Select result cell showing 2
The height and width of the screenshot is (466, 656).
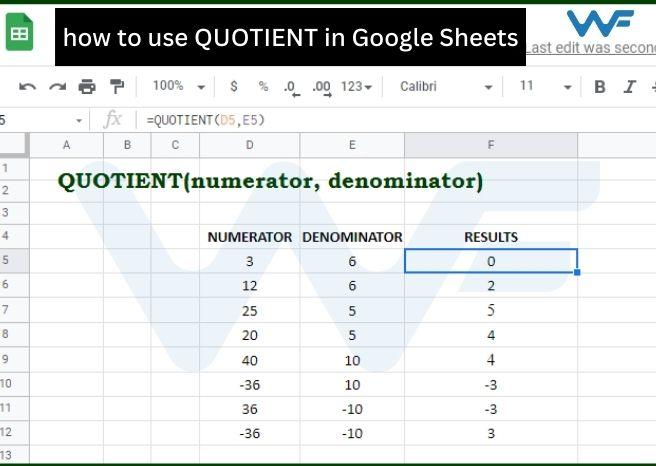tap(491, 286)
